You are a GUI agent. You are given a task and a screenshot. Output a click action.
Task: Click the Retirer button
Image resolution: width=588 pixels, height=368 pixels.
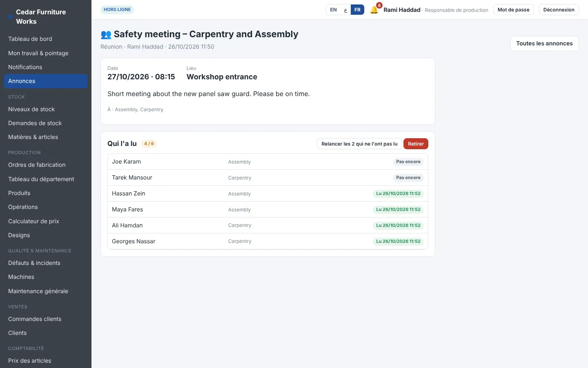(x=416, y=144)
